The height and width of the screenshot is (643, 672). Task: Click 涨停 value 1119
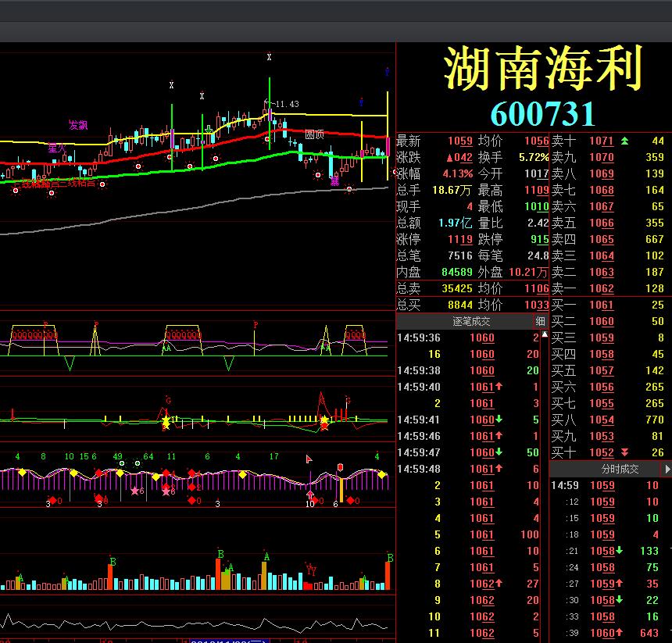[x=460, y=239]
